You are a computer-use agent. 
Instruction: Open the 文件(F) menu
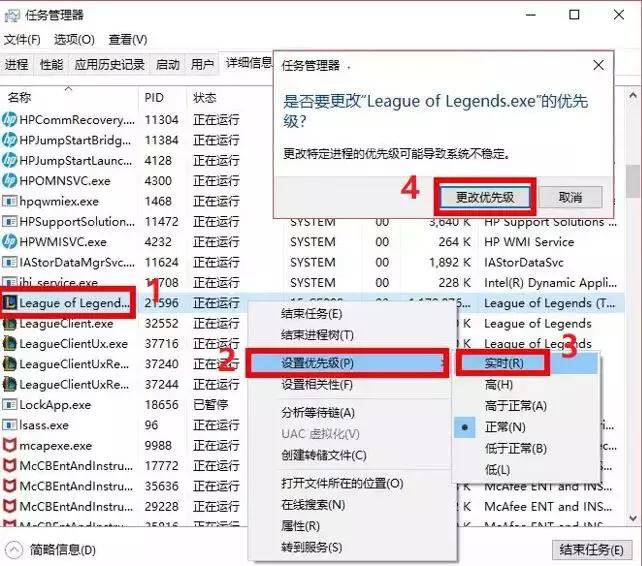click(22, 40)
